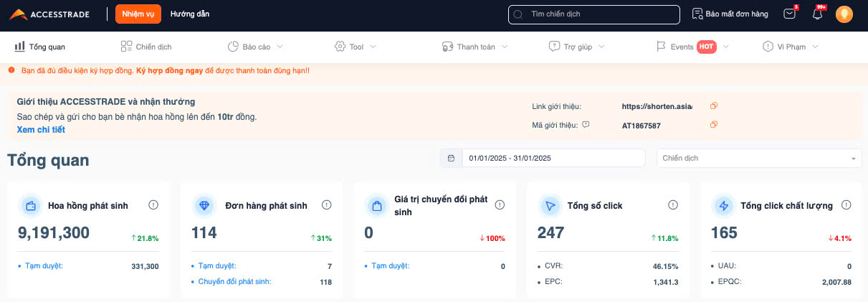
Task: Click the Tạm duyệt 331,300 value
Action: click(145, 266)
